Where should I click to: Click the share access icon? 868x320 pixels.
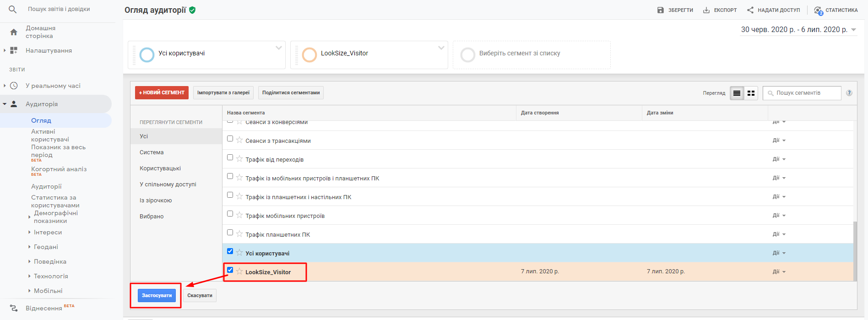[x=750, y=10]
